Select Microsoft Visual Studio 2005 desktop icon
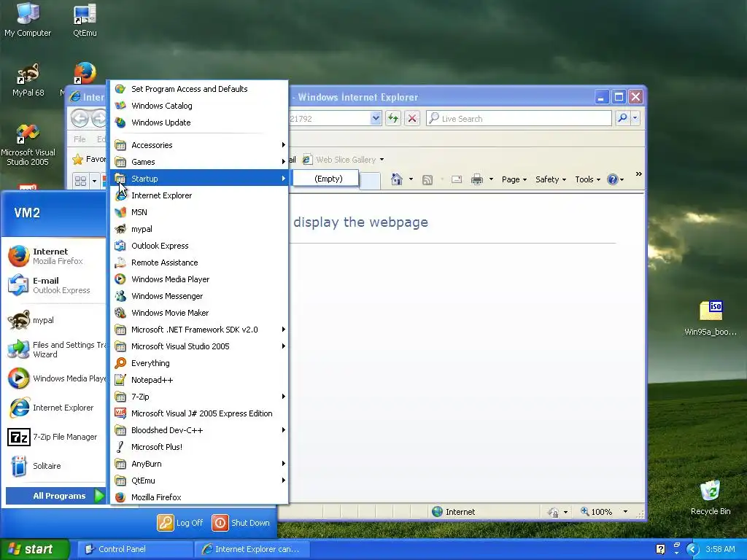Image resolution: width=747 pixels, height=560 pixels. [28, 145]
